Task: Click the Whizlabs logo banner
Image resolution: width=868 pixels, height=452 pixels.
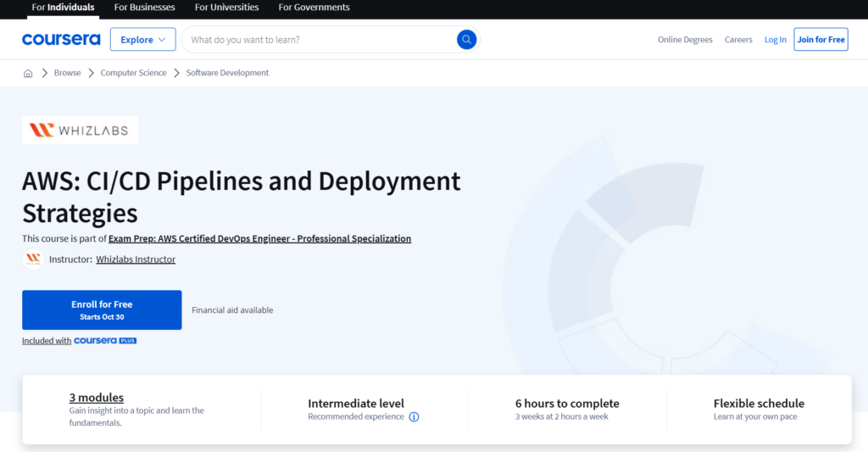Action: click(x=81, y=130)
